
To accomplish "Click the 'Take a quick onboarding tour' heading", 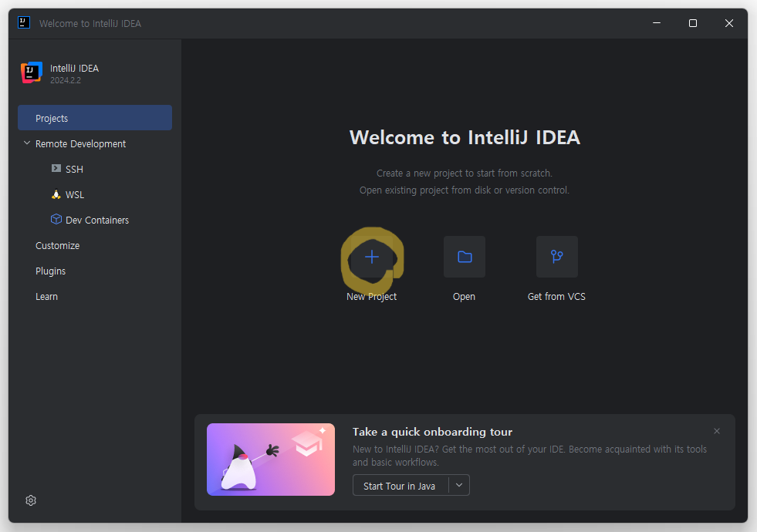I will (x=432, y=432).
